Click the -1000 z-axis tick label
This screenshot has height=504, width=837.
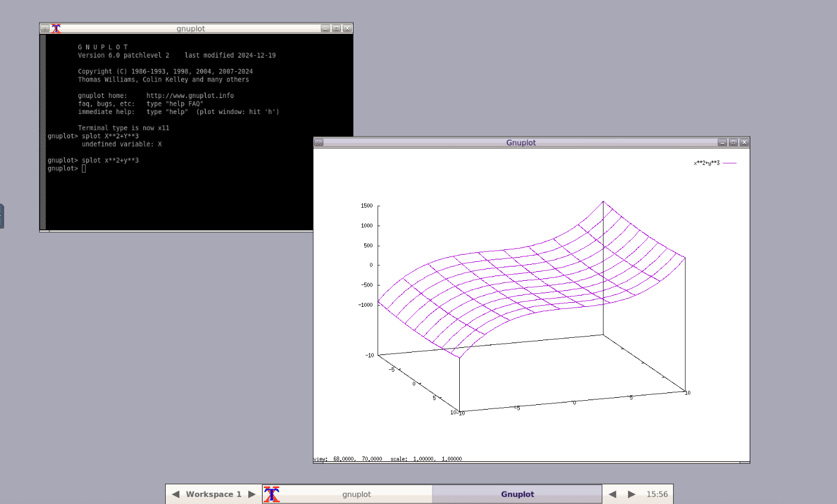coord(365,305)
